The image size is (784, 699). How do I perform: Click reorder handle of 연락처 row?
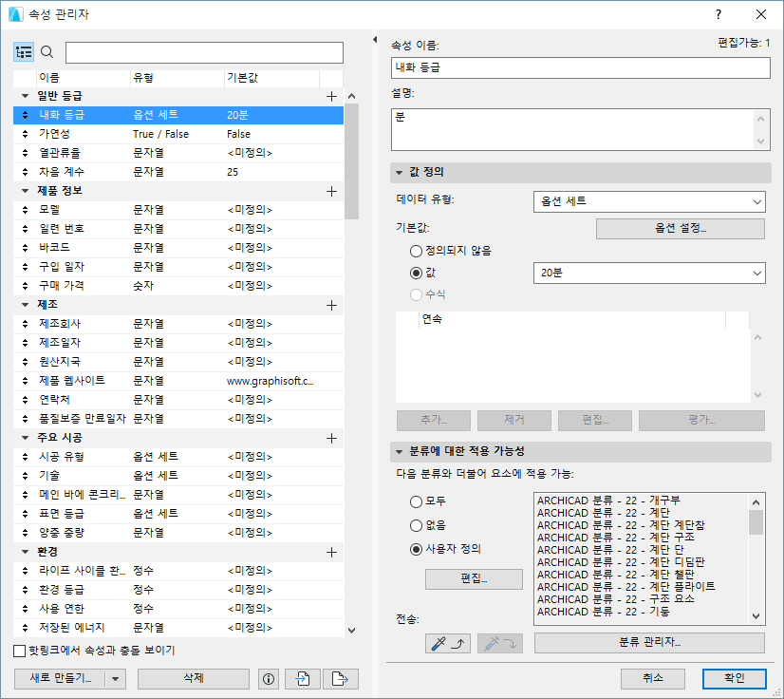coord(25,400)
